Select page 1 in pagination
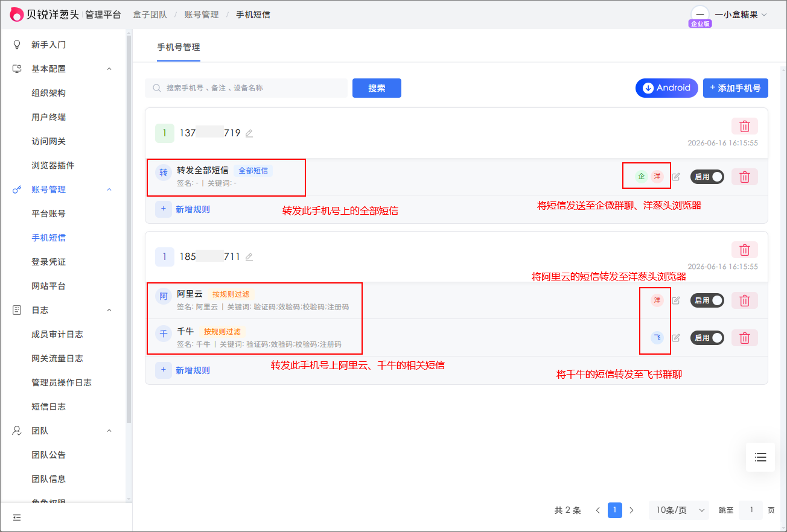The width and height of the screenshot is (787, 532). pyautogui.click(x=614, y=510)
